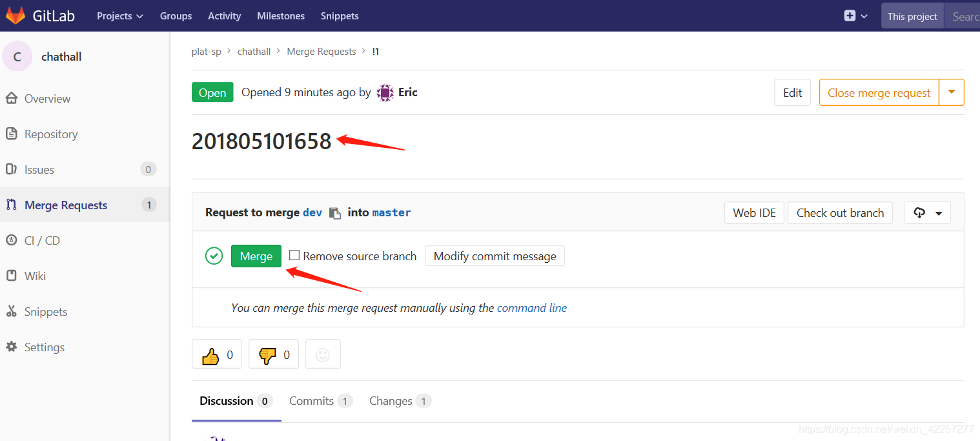Click the Wiki book icon
This screenshot has height=441, width=980.
click(x=11, y=276)
